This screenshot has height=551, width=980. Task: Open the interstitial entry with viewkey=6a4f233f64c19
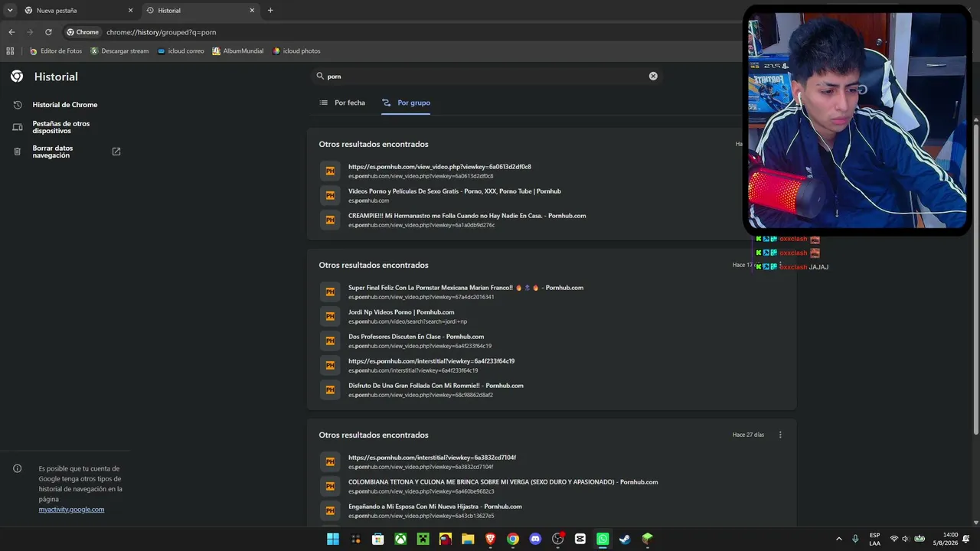(x=431, y=361)
